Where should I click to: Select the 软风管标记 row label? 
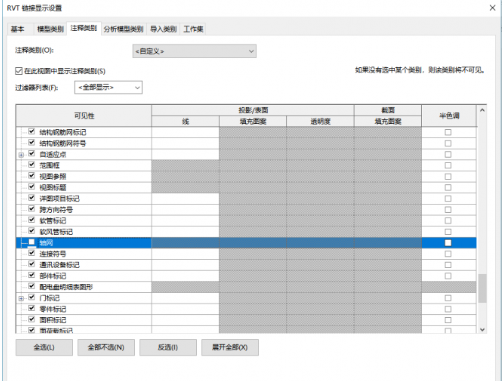[56, 232]
